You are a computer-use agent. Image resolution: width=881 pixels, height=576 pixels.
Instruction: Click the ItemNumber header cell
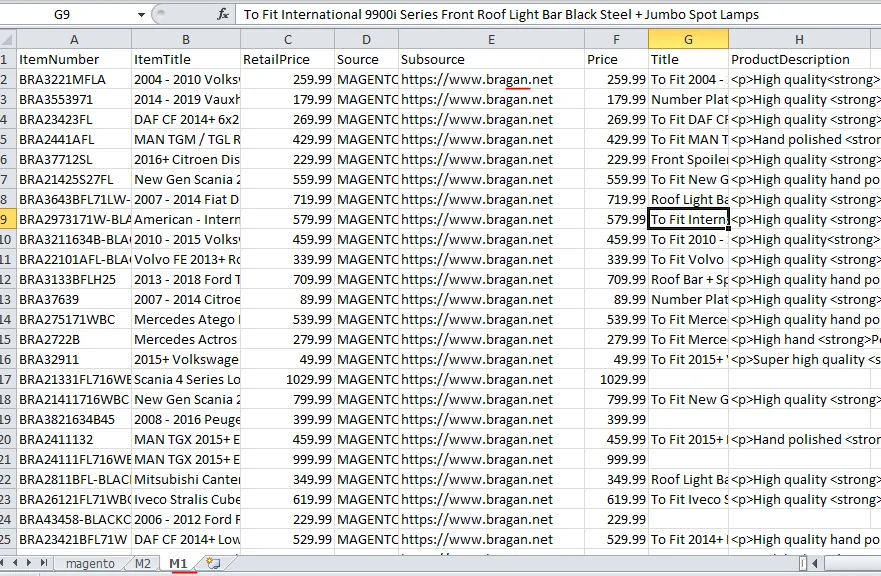(x=74, y=59)
